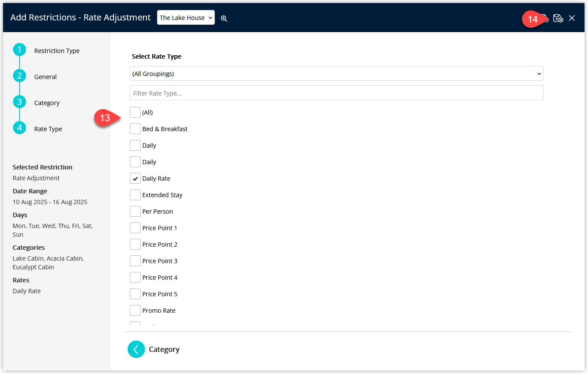
Task: Close the Add Restrictions dialog with the X
Action: point(572,18)
